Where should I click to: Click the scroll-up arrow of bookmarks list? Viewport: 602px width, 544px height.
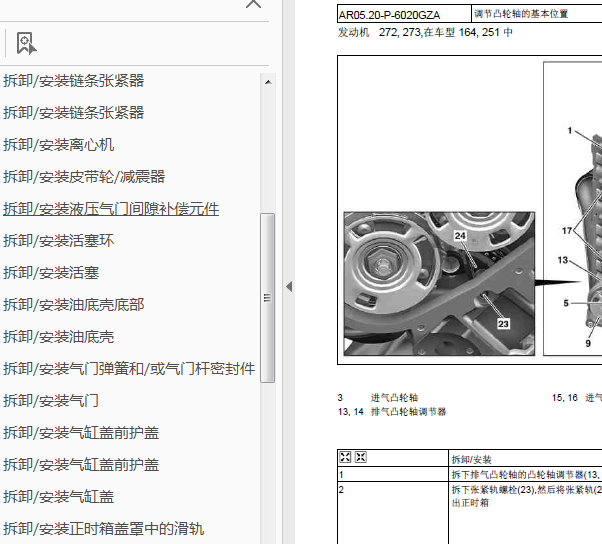point(268,82)
